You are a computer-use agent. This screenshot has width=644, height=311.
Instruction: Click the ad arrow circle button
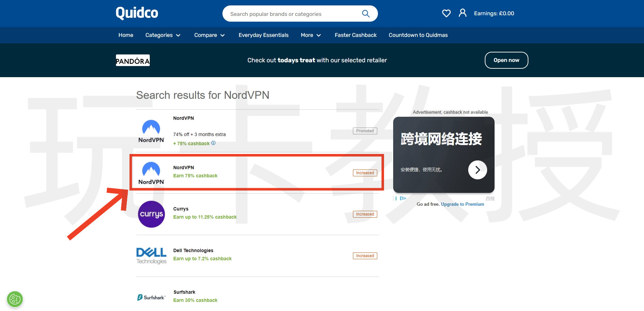coord(477,170)
